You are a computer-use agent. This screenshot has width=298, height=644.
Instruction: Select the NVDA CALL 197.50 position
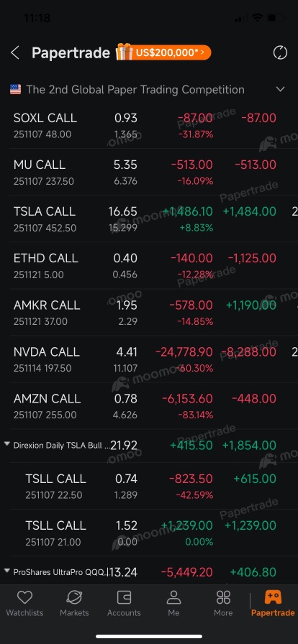pyautogui.click(x=149, y=359)
